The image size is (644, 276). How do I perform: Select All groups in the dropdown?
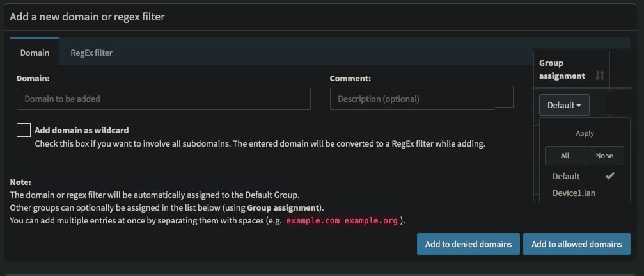[565, 156]
